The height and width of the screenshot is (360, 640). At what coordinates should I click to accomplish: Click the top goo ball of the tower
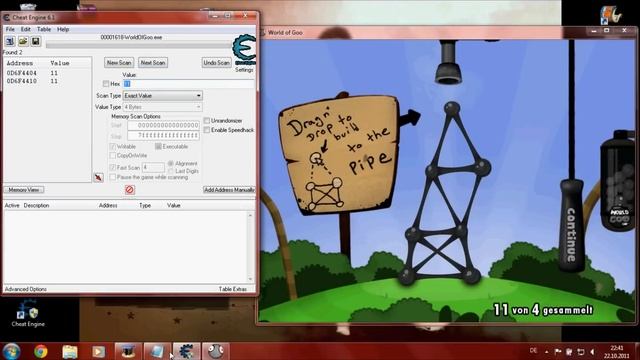pos(452,109)
